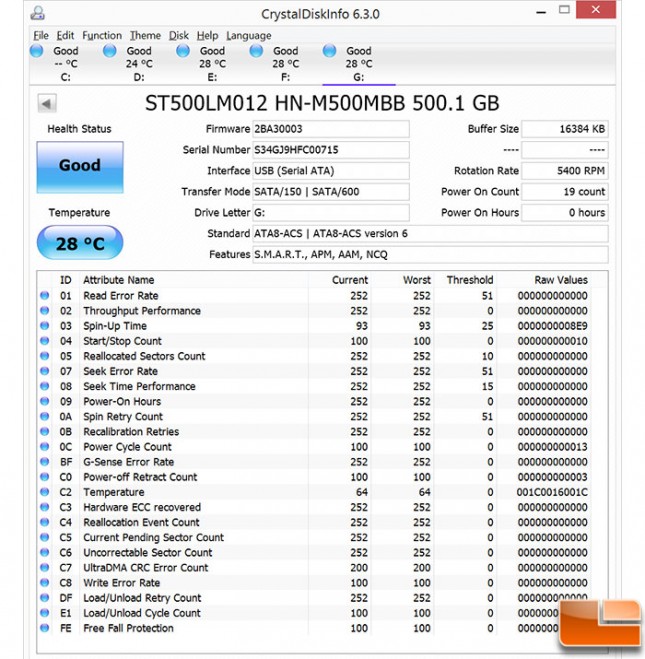Click status dot for Free Fall Protection
The image size is (645, 659).
pyautogui.click(x=45, y=628)
